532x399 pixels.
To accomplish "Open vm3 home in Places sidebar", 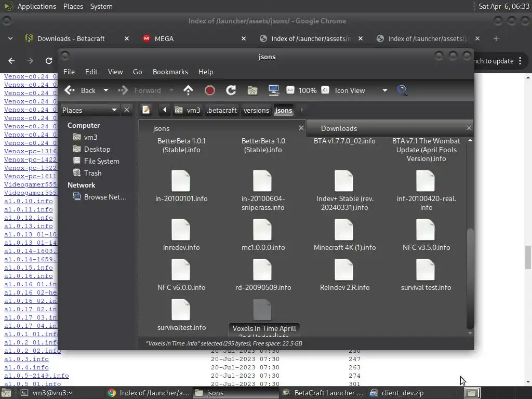I will point(90,137).
